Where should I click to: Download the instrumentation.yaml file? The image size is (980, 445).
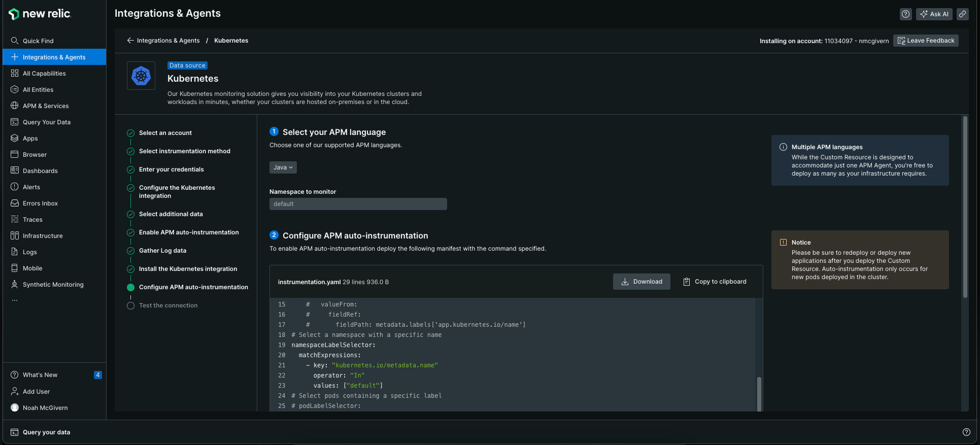tap(641, 282)
